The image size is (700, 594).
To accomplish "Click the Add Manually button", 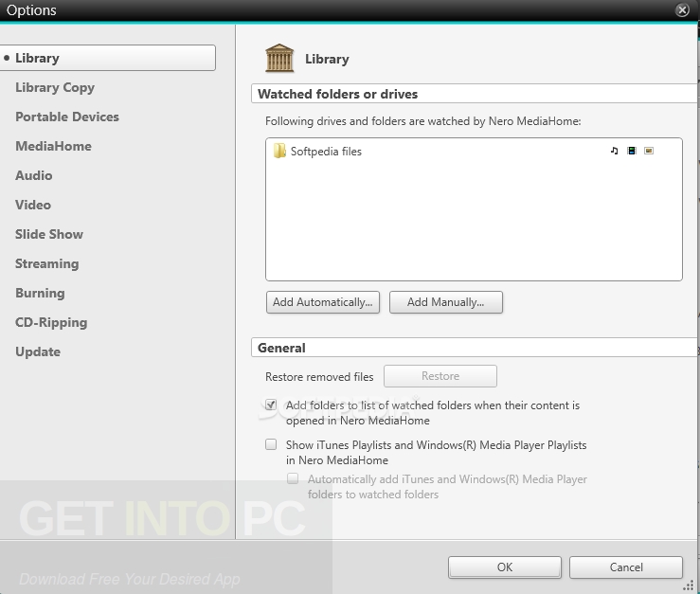I will [445, 302].
